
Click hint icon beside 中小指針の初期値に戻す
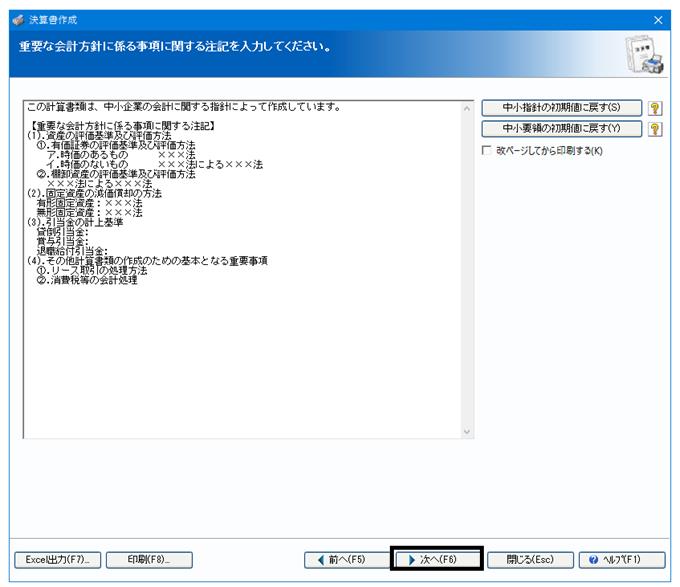tap(655, 108)
